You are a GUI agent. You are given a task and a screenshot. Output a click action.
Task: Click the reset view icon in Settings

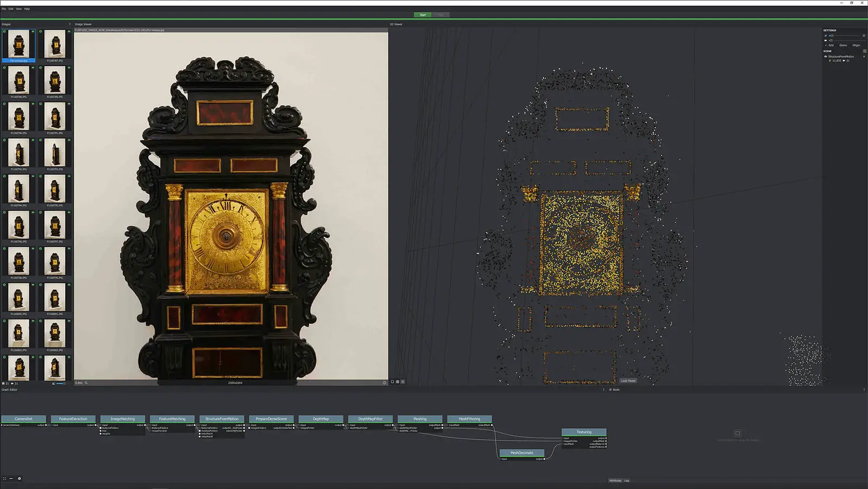click(864, 36)
